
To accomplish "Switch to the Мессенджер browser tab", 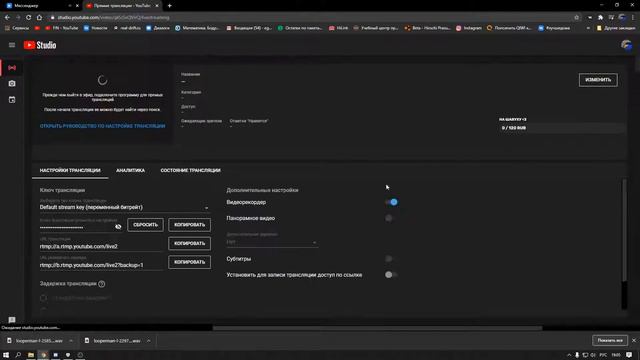I will point(41,6).
